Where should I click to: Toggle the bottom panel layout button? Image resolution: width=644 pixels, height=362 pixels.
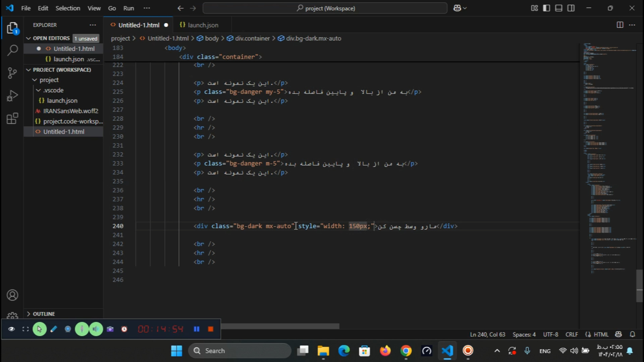pos(558,8)
